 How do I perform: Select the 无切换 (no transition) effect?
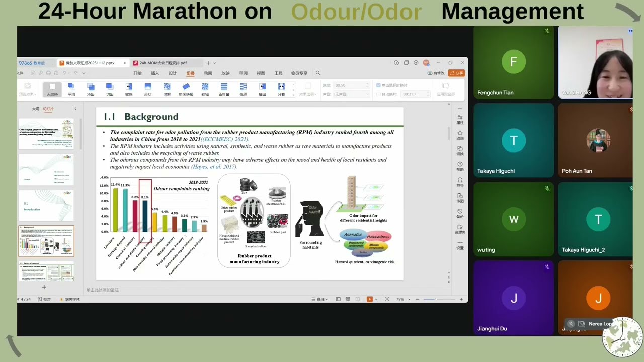(x=52, y=89)
